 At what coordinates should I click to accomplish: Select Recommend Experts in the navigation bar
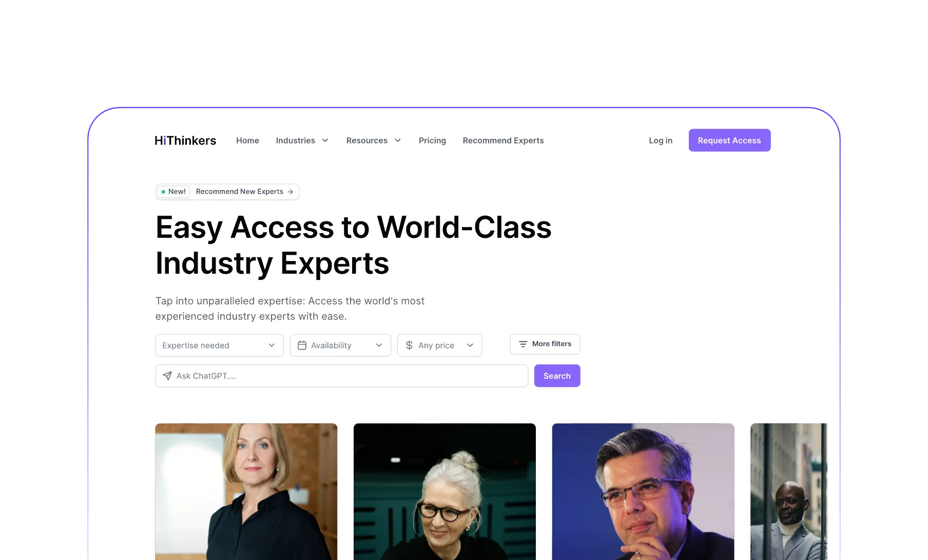[503, 141]
